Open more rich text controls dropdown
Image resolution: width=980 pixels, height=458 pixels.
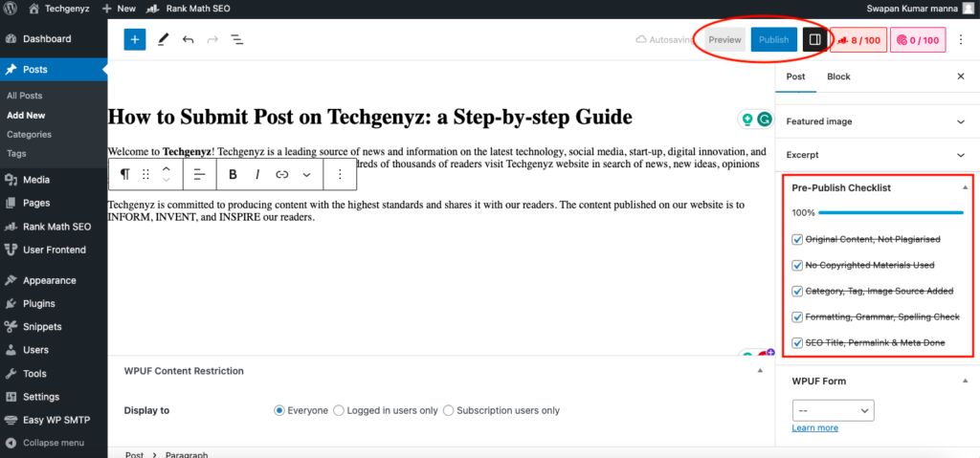[x=306, y=174]
